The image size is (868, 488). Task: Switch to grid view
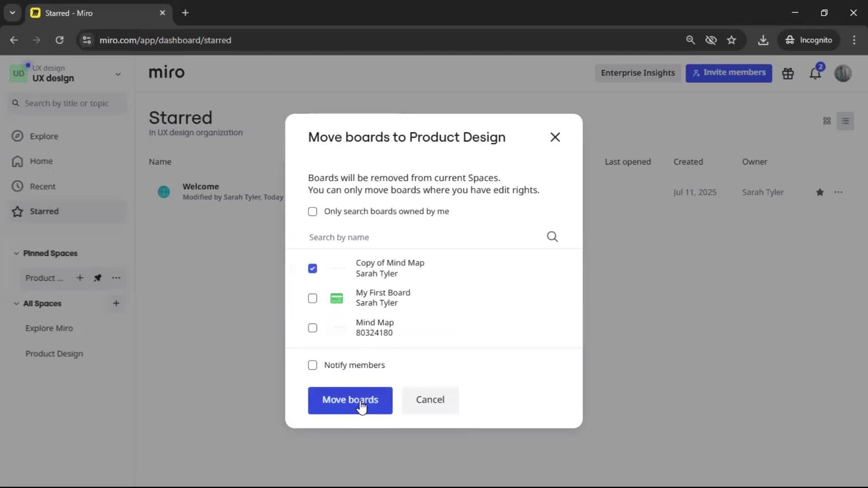pyautogui.click(x=827, y=121)
